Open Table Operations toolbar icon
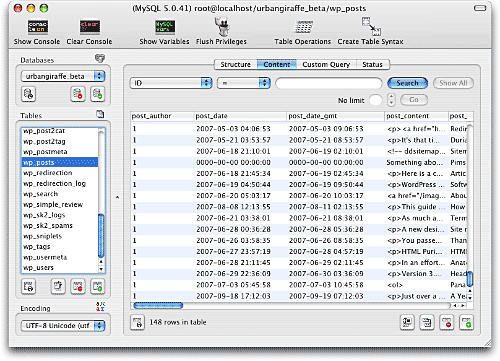The width and height of the screenshot is (500, 361). point(303,27)
